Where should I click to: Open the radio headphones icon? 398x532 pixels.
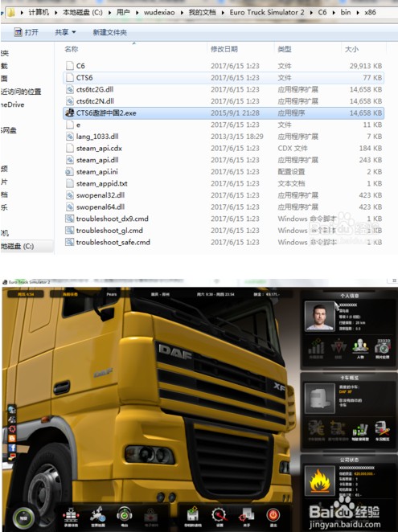(x=125, y=517)
